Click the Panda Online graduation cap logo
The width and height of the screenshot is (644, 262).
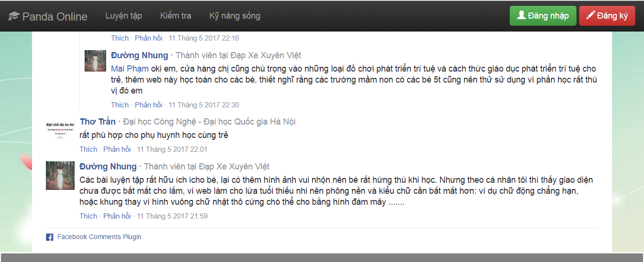14,16
